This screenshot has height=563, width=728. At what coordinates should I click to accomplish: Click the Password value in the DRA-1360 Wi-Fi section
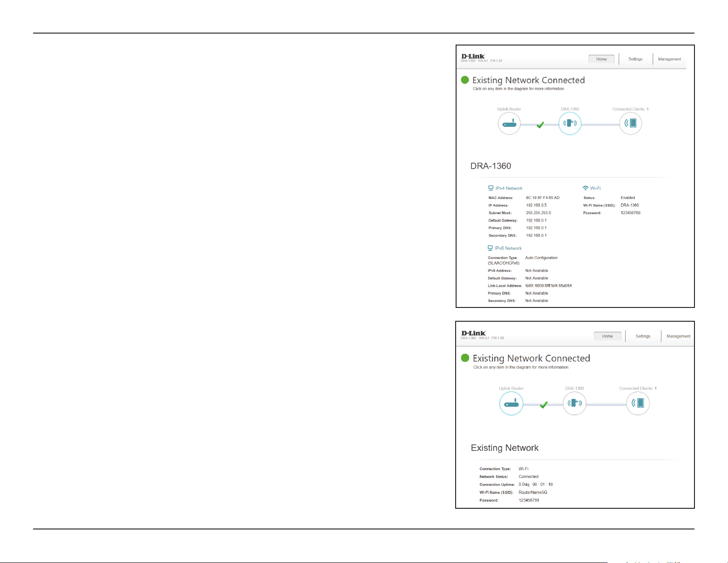(631, 213)
